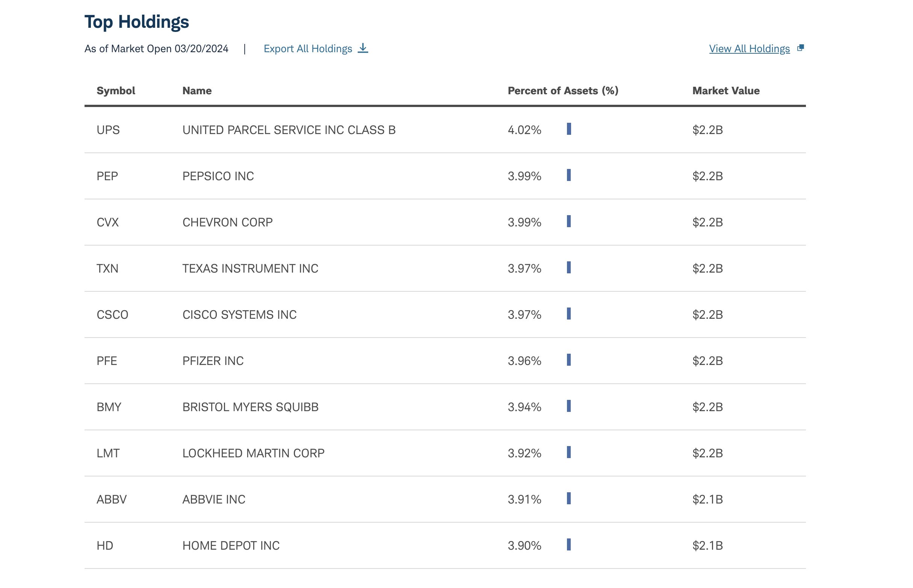The image size is (913, 588).
Task: Click the CHEVRON CORP name
Action: pos(227,222)
